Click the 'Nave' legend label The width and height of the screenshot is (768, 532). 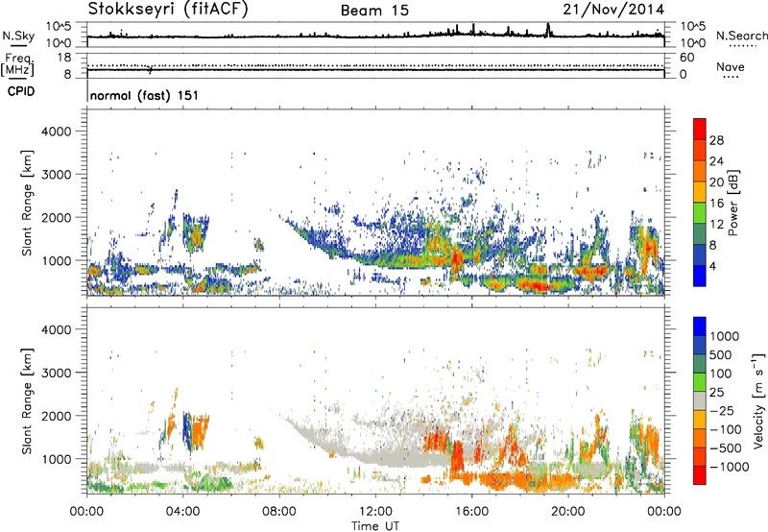click(x=730, y=66)
